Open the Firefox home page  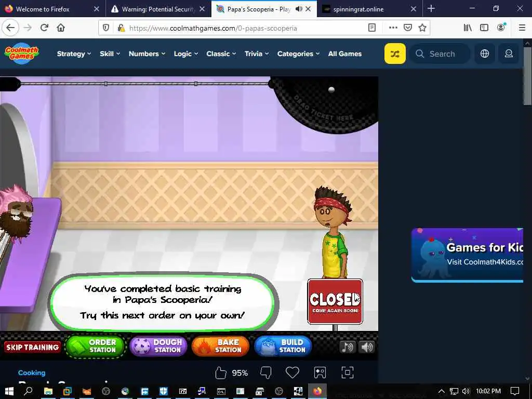(61, 28)
